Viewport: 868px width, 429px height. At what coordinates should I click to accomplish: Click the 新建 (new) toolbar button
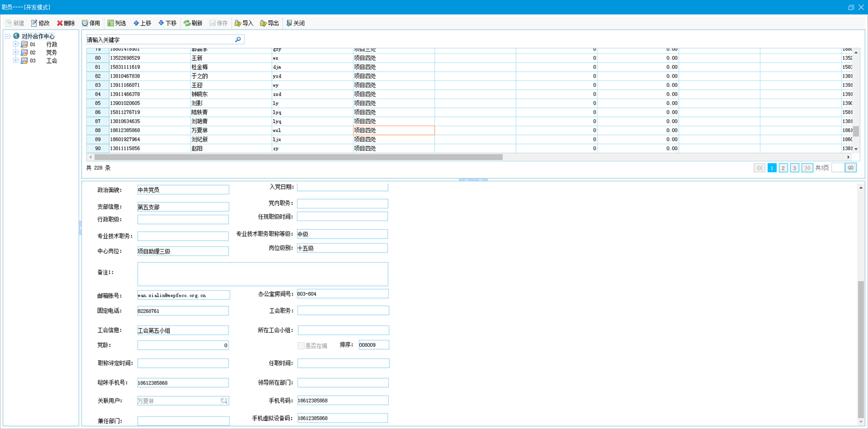pos(14,23)
